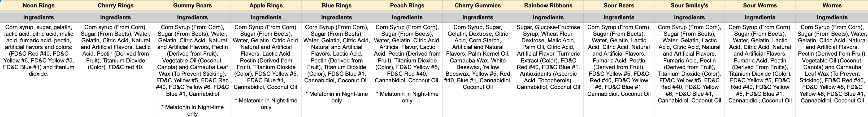Click the Ingredients label under Neon Rings
The width and height of the screenshot is (868, 117).
pos(38,17)
